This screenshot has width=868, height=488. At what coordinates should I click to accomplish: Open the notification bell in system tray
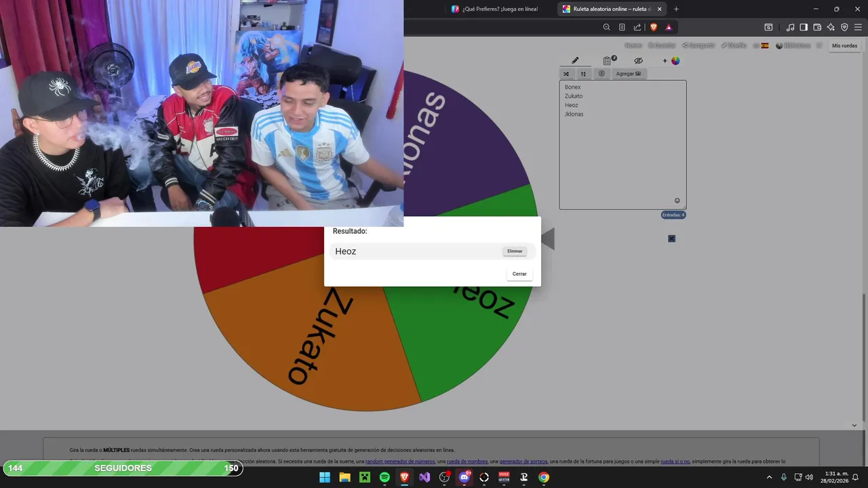pos(856,477)
